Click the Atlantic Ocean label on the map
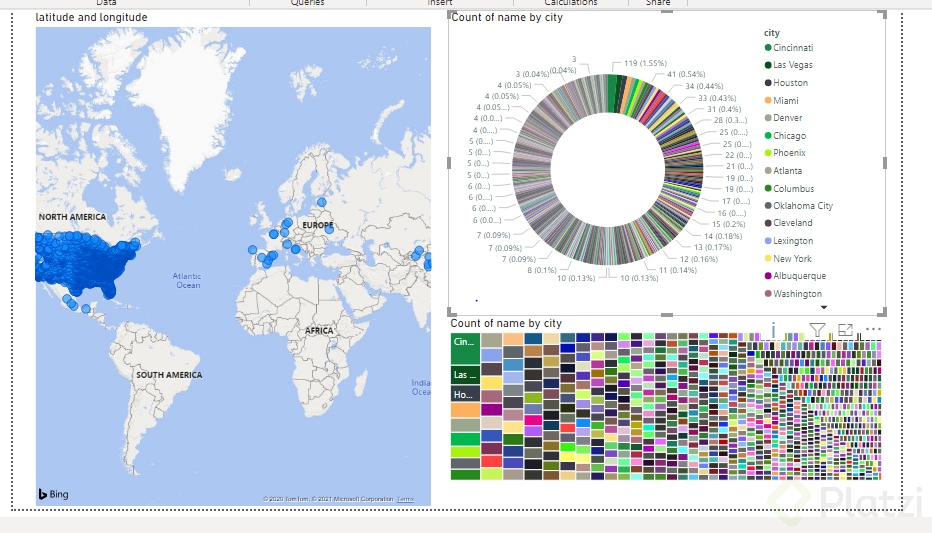 pyautogui.click(x=187, y=280)
